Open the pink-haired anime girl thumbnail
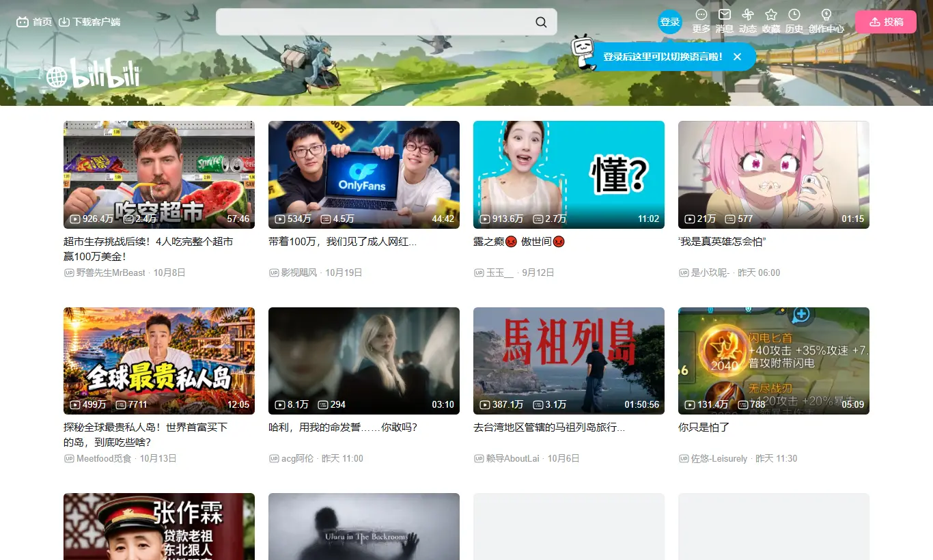This screenshot has height=560, width=933. pos(774,175)
